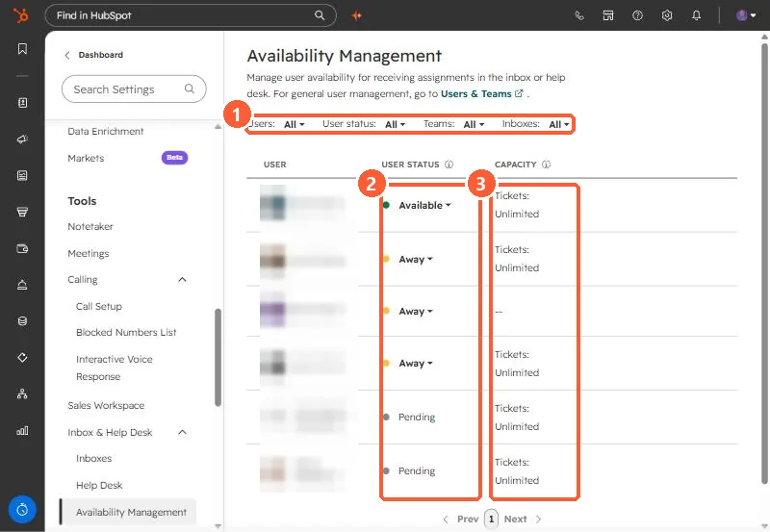Viewport: 770px width, 532px height.
Task: Click the Tools section heading
Action: pyautogui.click(x=82, y=201)
